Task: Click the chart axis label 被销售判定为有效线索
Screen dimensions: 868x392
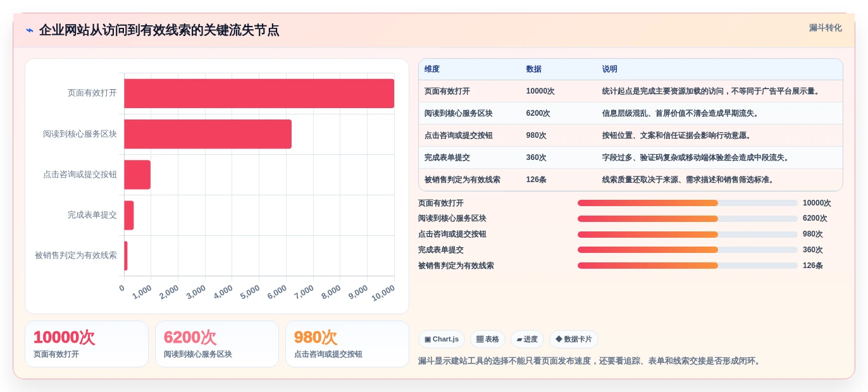Action: point(76,255)
